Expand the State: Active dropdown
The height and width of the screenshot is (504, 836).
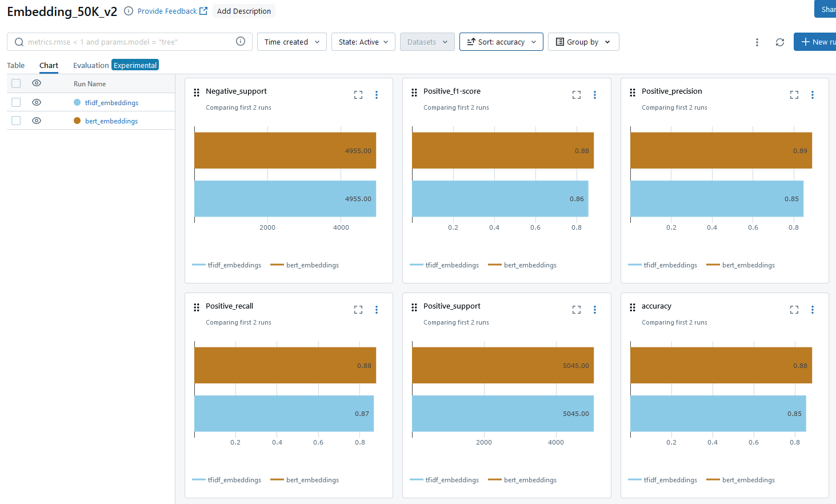click(x=363, y=42)
